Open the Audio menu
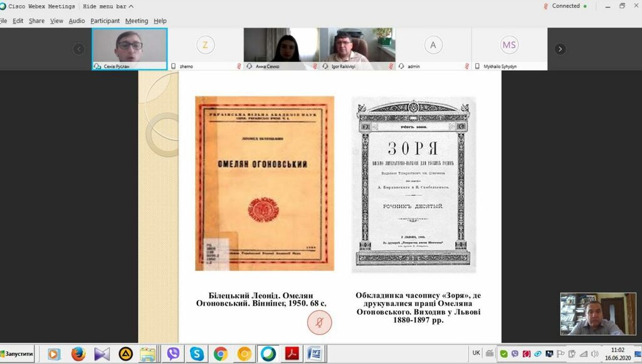Screen dimensions: 642x364 tap(75, 20)
